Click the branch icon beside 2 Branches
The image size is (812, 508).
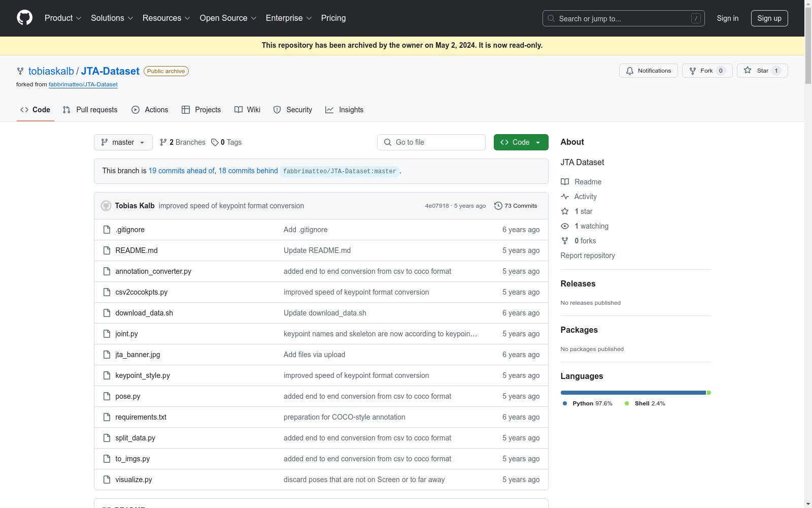[163, 142]
